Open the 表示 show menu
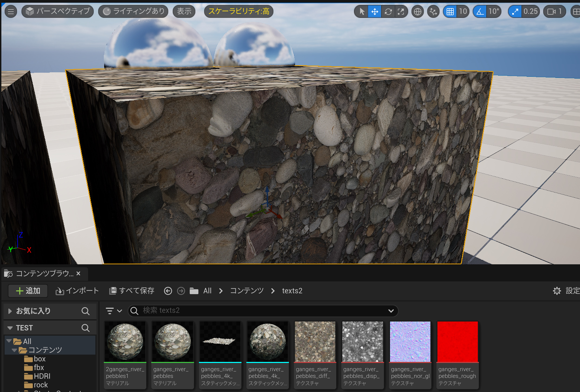 click(184, 11)
